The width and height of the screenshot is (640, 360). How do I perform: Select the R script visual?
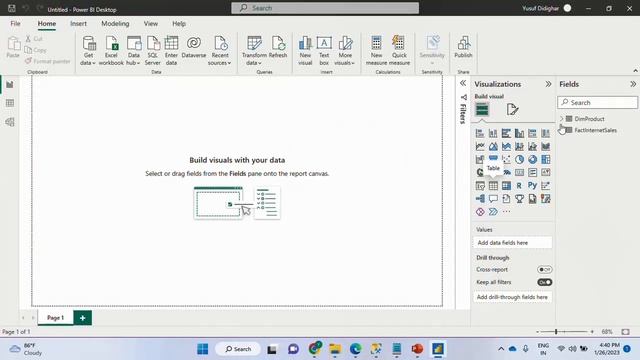(519, 186)
